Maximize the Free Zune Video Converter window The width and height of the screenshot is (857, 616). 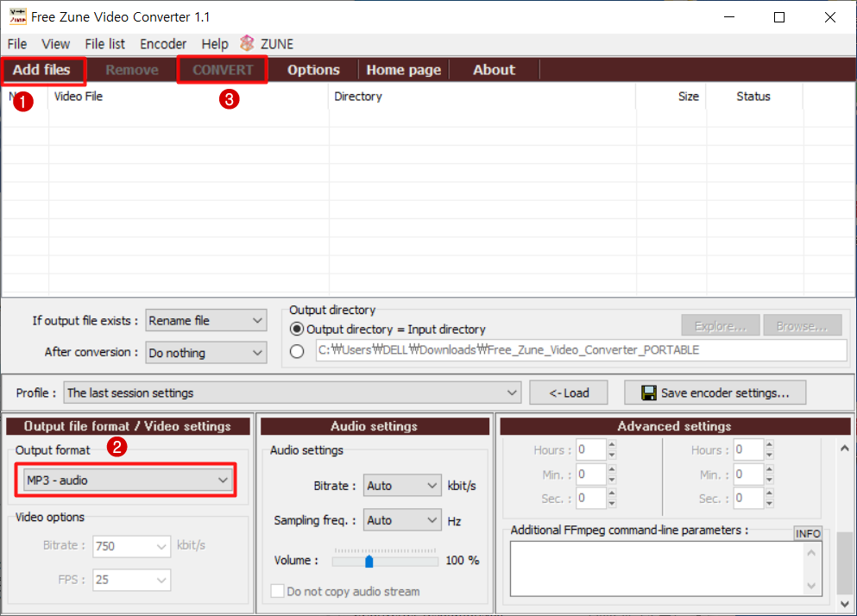pyautogui.click(x=779, y=17)
